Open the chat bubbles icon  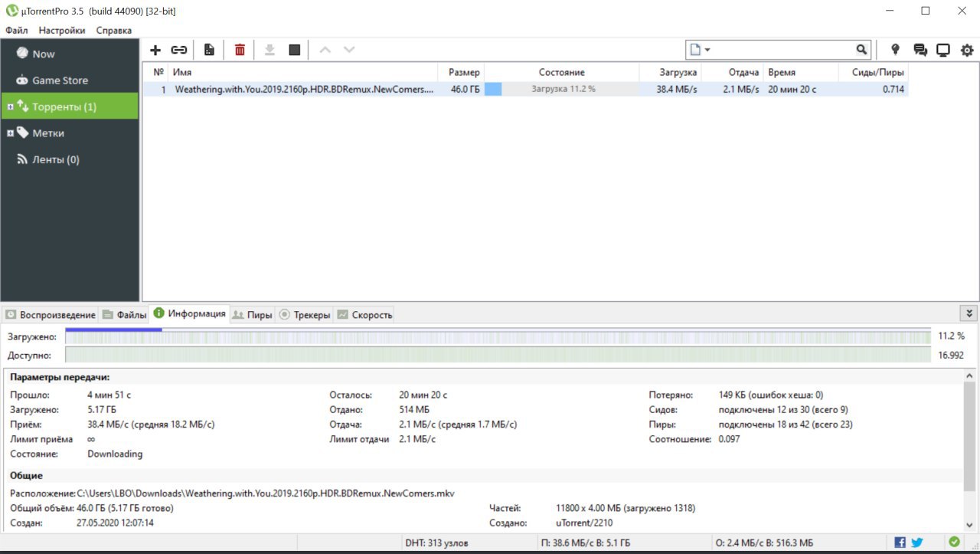click(920, 50)
